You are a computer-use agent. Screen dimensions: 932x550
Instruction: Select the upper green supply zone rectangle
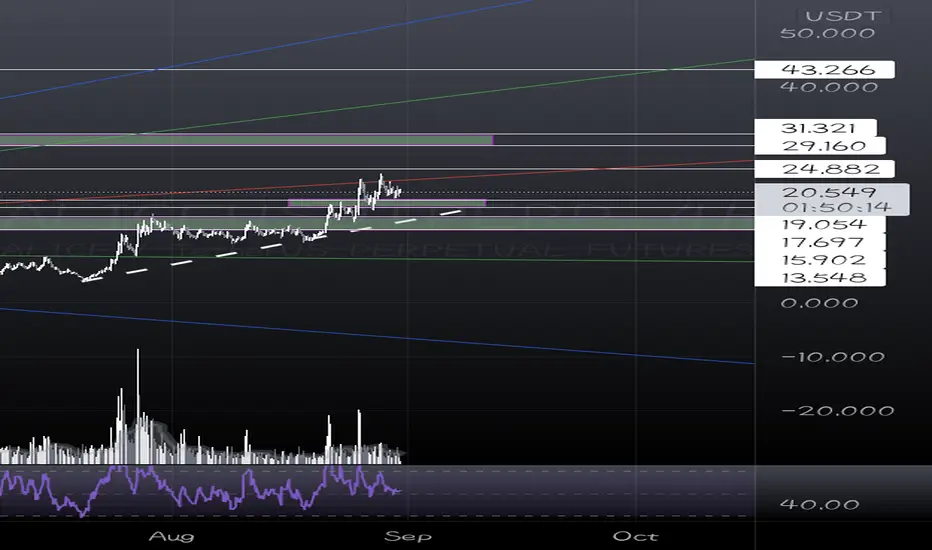tap(247, 140)
